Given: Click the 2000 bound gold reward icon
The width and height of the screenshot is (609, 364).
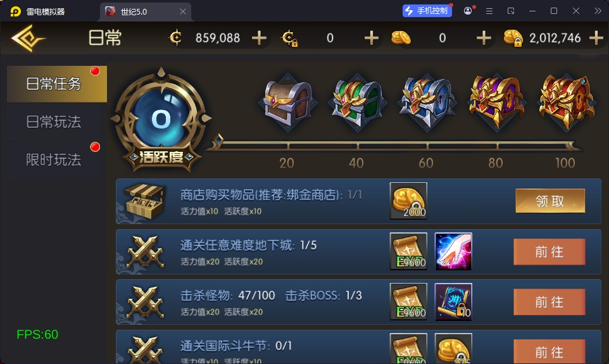Looking at the screenshot, I should click(408, 201).
